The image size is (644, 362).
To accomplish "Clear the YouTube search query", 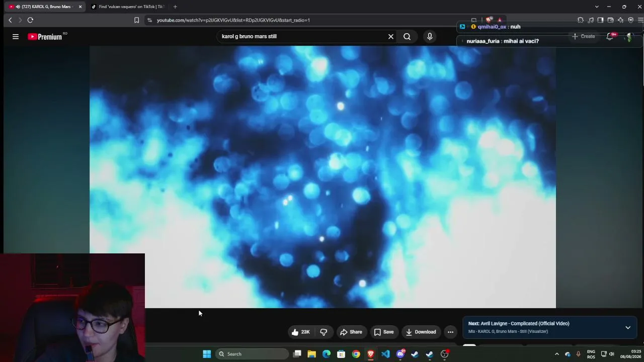I will click(390, 36).
